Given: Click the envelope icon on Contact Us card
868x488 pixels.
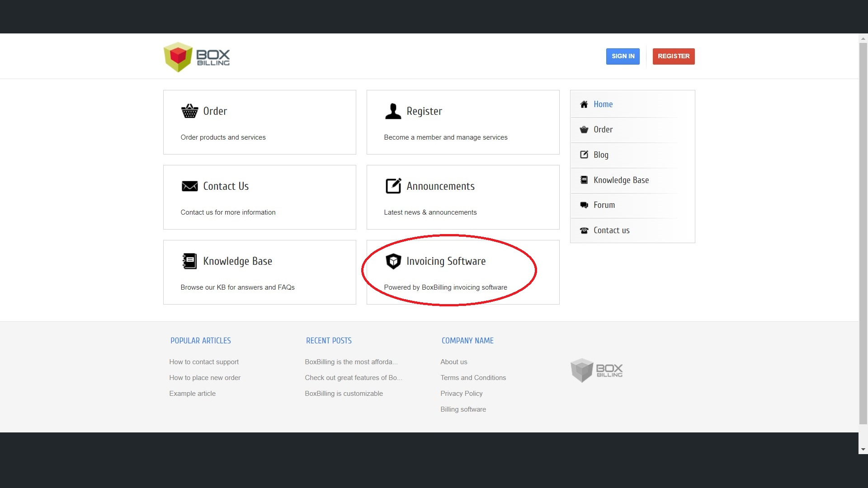Looking at the screenshot, I should [189, 186].
